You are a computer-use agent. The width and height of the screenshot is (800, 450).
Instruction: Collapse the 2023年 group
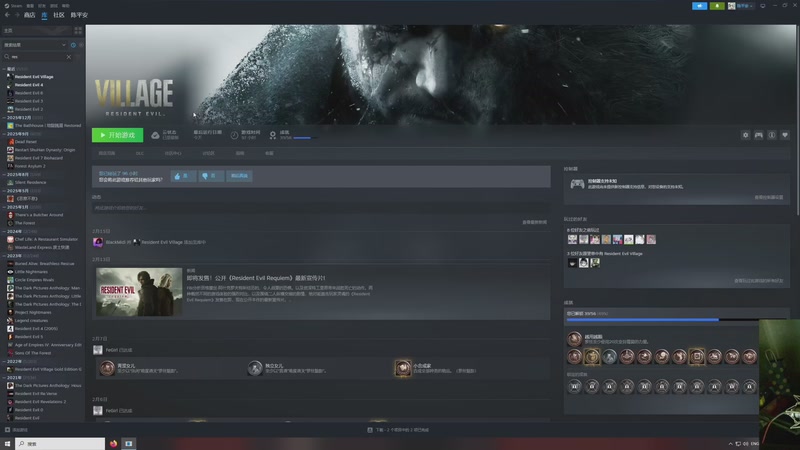coord(4,256)
